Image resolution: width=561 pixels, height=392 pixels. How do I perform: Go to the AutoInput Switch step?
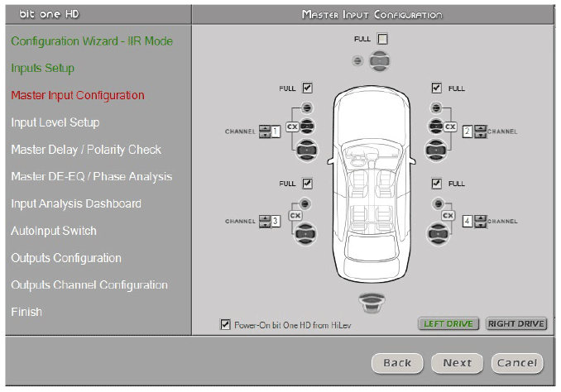coord(54,231)
